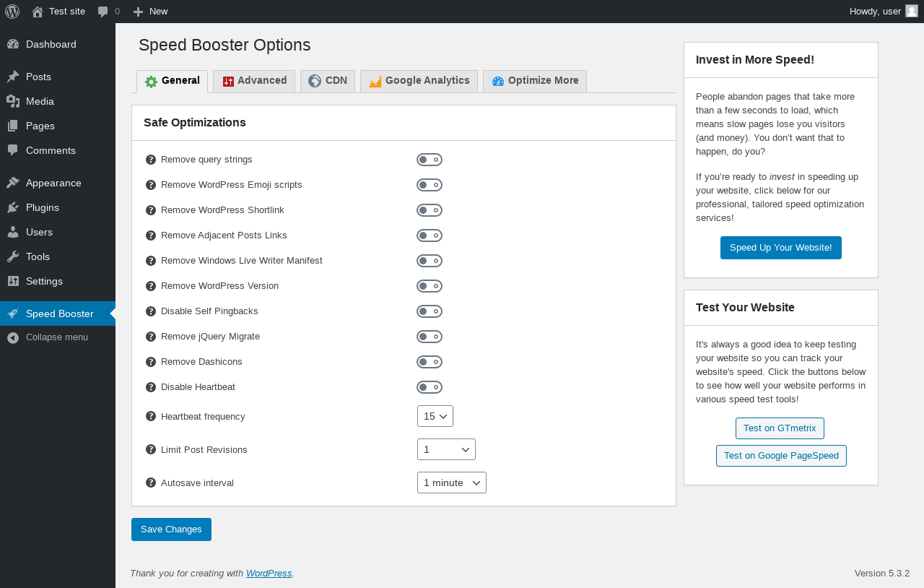Click the Save Changes button

pos(171,529)
